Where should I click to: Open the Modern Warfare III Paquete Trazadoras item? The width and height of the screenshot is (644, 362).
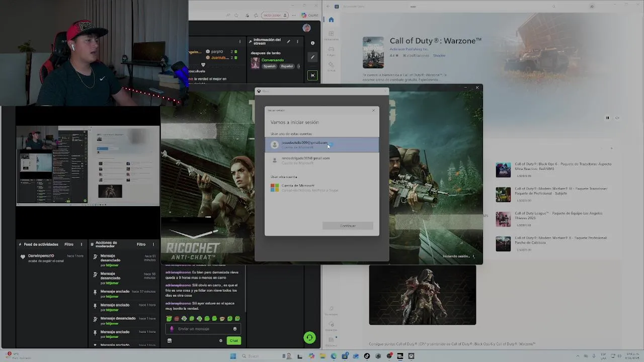(553, 194)
